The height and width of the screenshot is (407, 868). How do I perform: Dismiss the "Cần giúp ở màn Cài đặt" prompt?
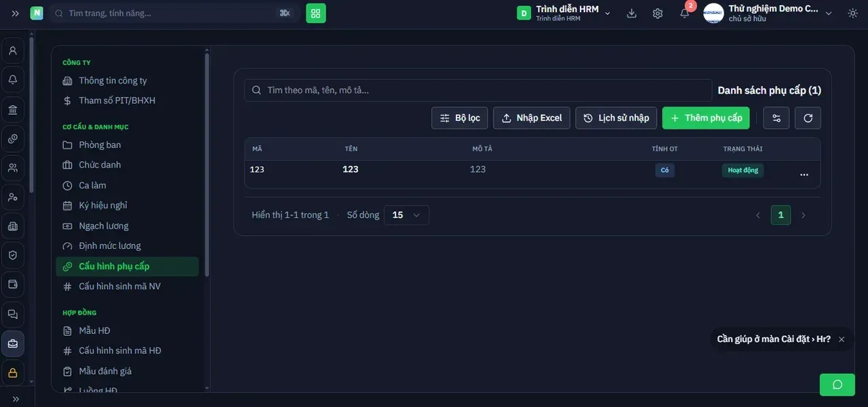point(842,339)
